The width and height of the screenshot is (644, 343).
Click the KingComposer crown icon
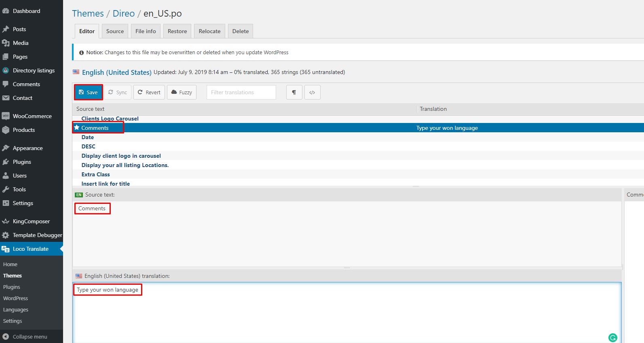pos(6,221)
